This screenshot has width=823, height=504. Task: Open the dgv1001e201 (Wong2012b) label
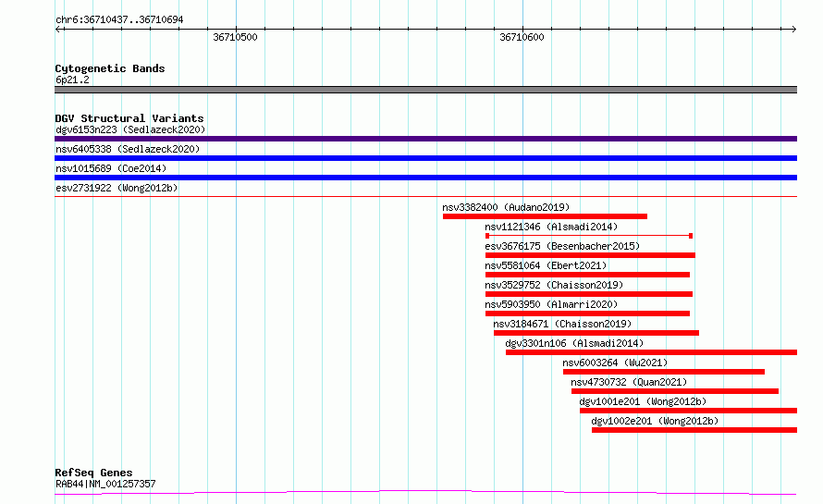click(x=643, y=401)
